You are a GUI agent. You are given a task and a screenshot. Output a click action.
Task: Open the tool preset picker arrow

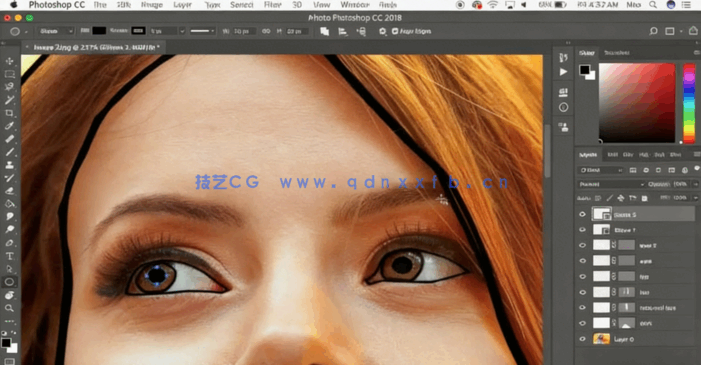[26, 32]
